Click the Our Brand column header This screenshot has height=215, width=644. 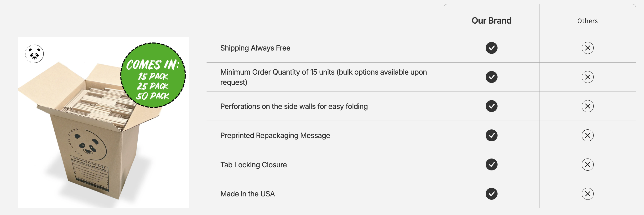pyautogui.click(x=491, y=21)
